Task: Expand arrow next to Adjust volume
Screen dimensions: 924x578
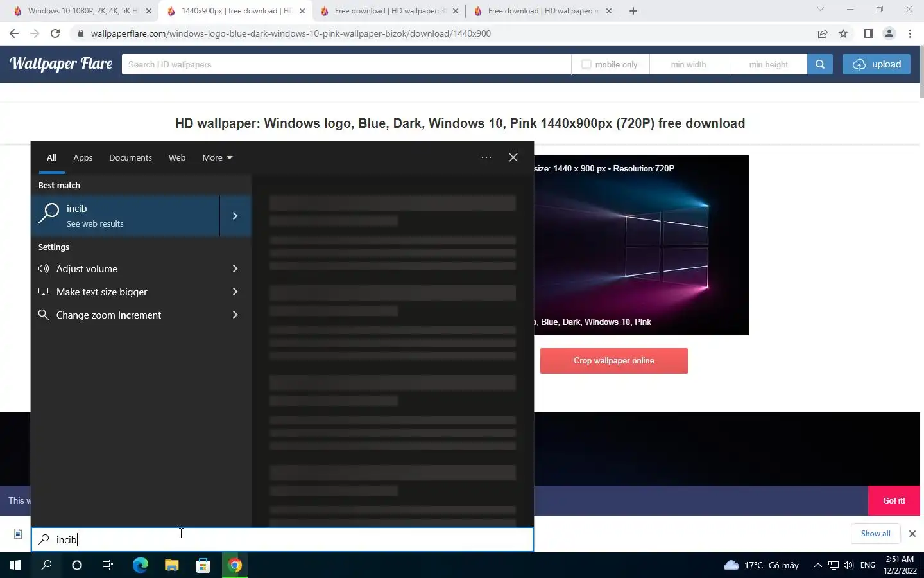Action: pyautogui.click(x=235, y=268)
